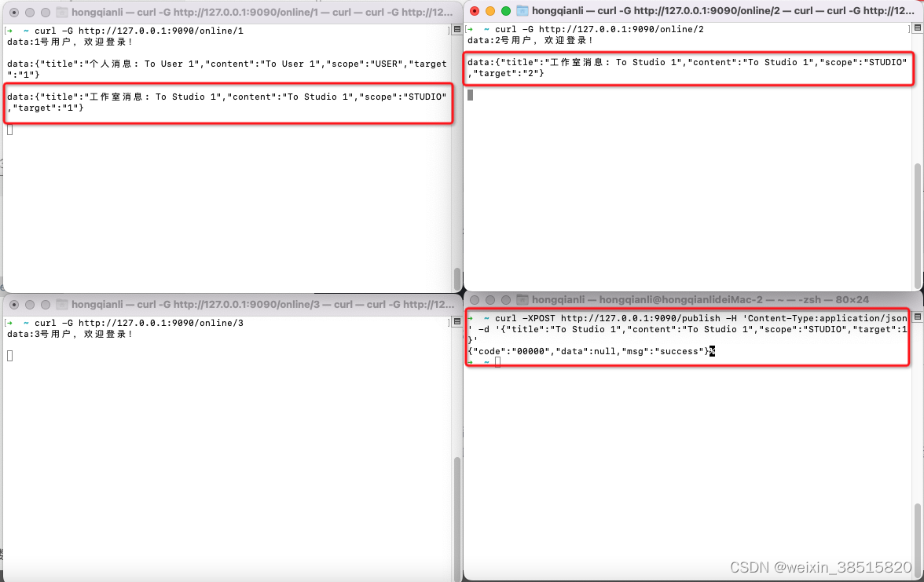Image resolution: width=924 pixels, height=582 pixels.
Task: Click the cursor block in online/2 terminal
Action: [x=470, y=95]
